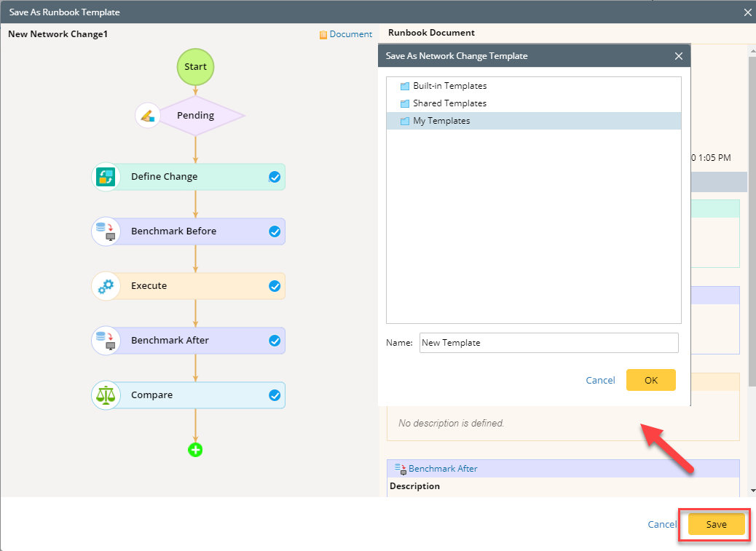Click the Benchmark Before node icon
Image resolution: width=756 pixels, height=551 pixels.
point(106,231)
